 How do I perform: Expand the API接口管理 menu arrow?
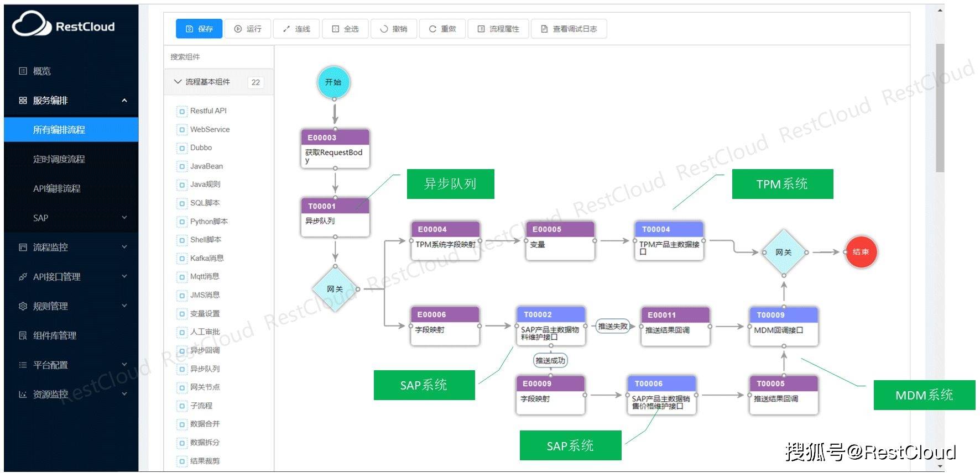[124, 276]
